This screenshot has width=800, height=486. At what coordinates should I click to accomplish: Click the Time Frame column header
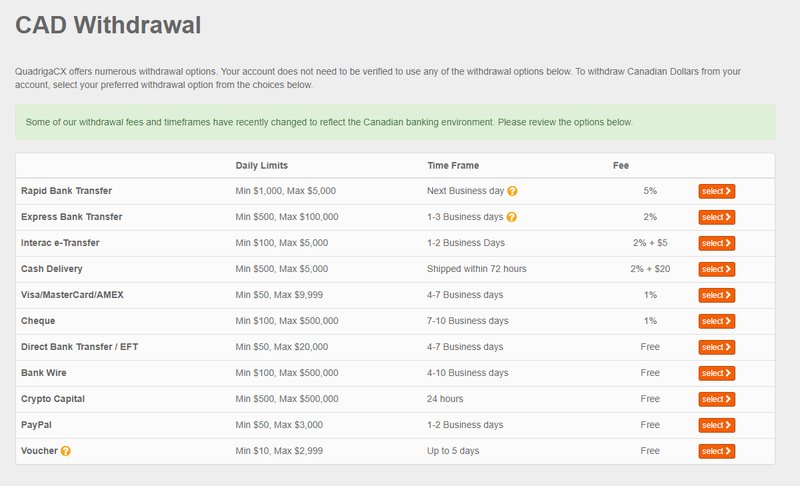(x=452, y=165)
